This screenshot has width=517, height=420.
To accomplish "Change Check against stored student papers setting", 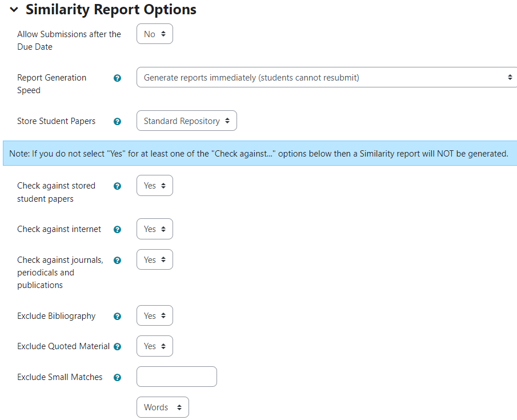I will [x=155, y=185].
